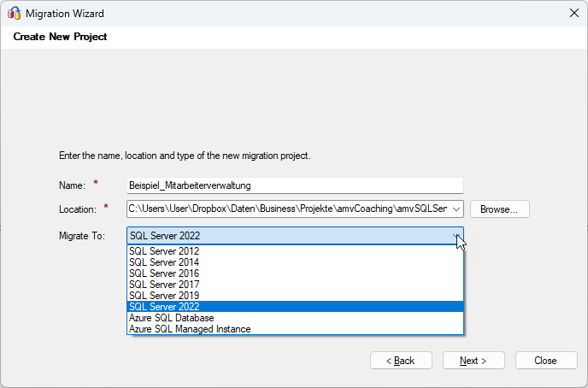Close the Migration Wizard window
Viewport: 588px width, 388px height.
(x=573, y=13)
